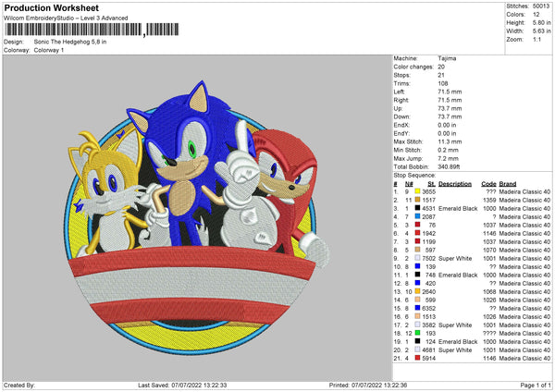The height and width of the screenshot is (392, 555).
Task: Click the St. column header
Action: click(x=431, y=184)
